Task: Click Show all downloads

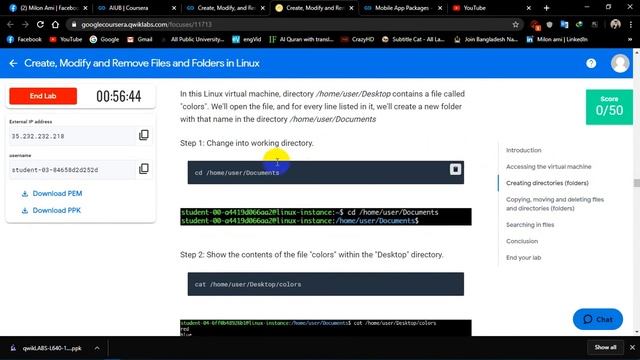Action: tap(605, 347)
